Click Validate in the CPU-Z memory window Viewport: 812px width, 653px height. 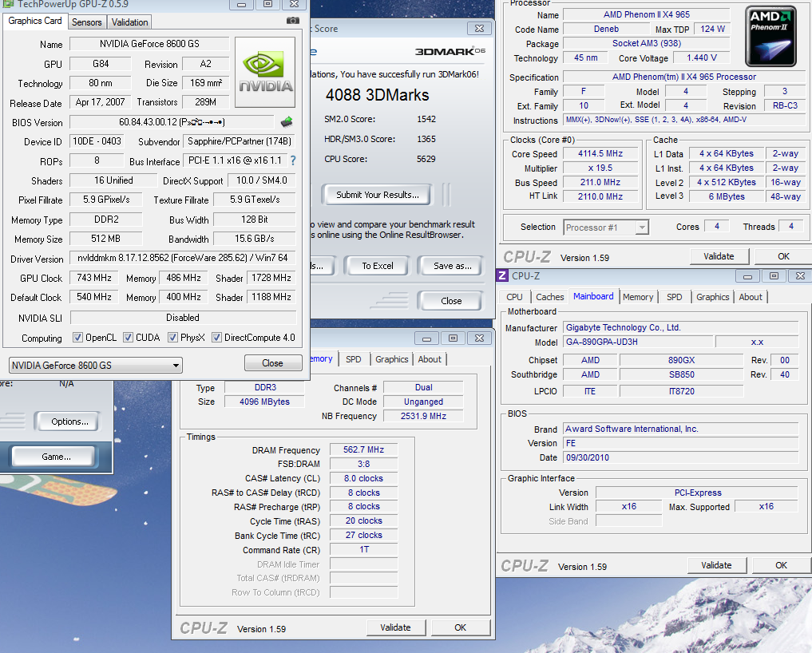click(x=396, y=627)
